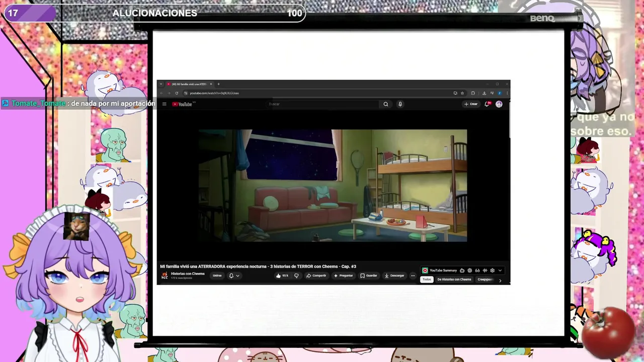Open the YouTube account avatar menu
The height and width of the screenshot is (362, 644).
click(x=499, y=104)
